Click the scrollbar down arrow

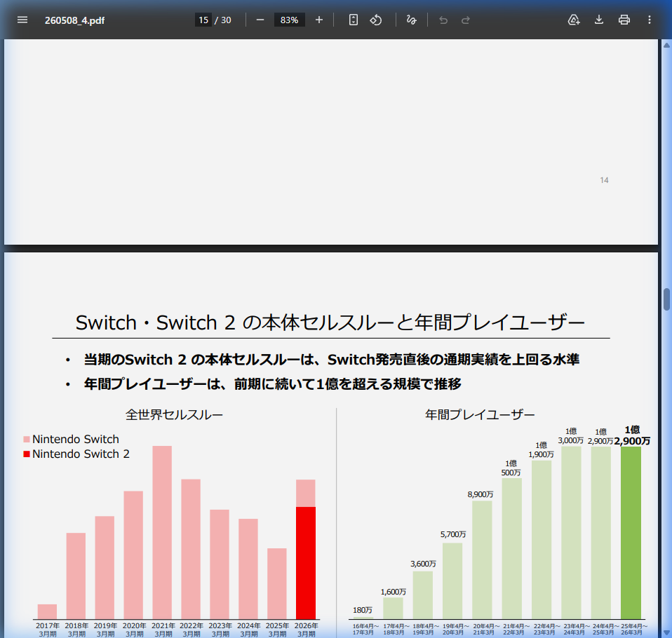667,633
